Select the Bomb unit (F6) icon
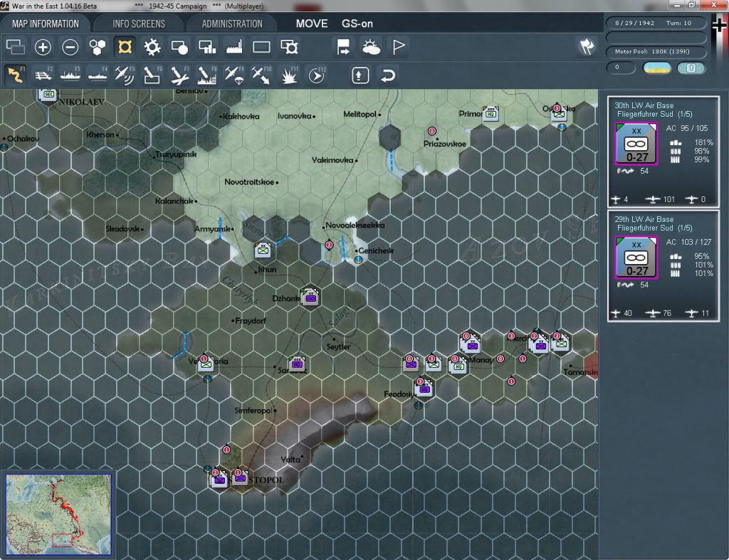This screenshot has width=729, height=560. pyautogui.click(x=152, y=75)
